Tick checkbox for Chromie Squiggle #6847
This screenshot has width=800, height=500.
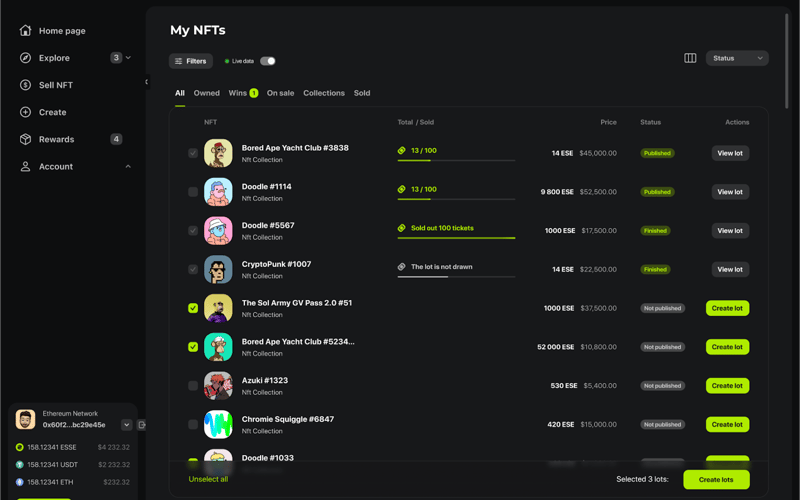pyautogui.click(x=193, y=424)
